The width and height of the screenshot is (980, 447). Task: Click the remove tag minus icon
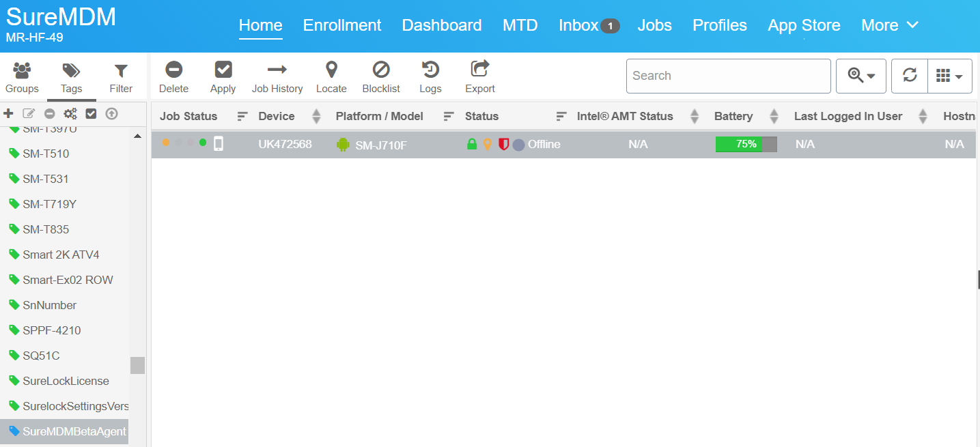click(50, 114)
